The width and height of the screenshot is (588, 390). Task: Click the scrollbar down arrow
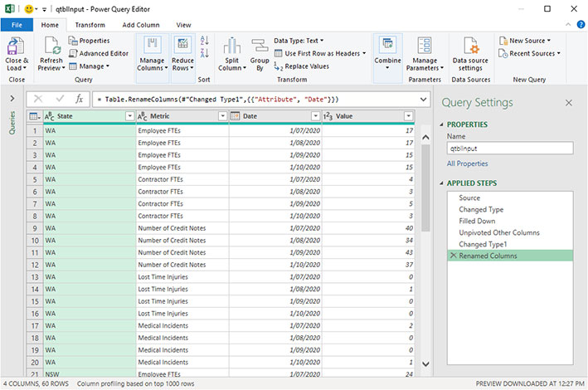tap(425, 363)
